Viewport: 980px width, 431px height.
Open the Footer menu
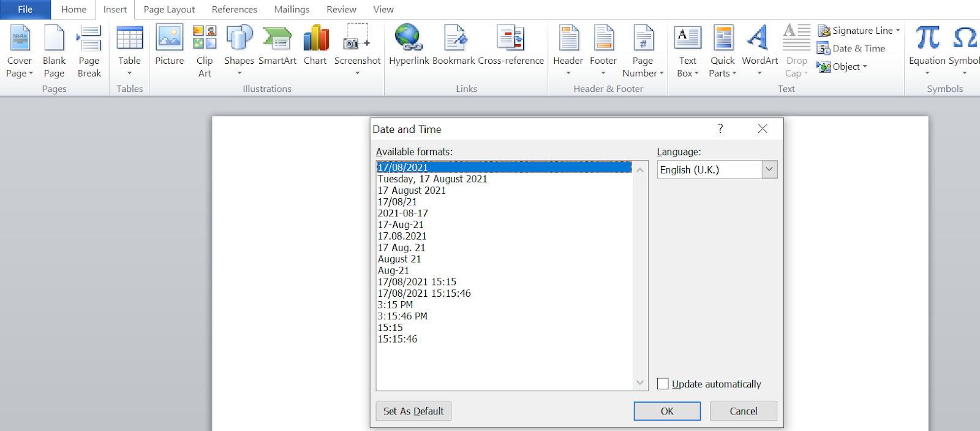pos(603,51)
